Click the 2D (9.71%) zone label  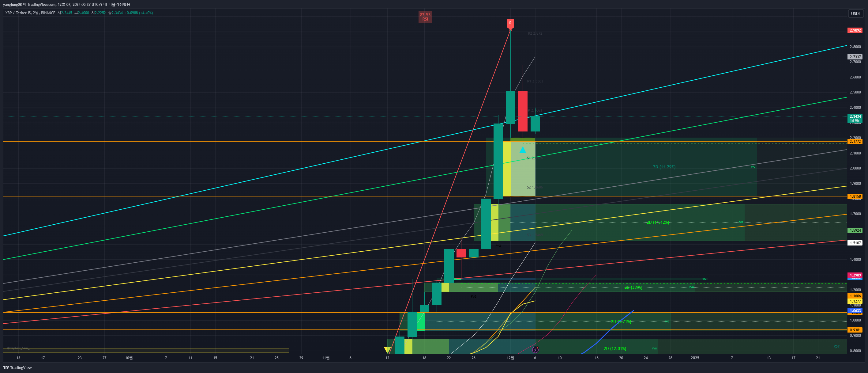click(x=621, y=322)
